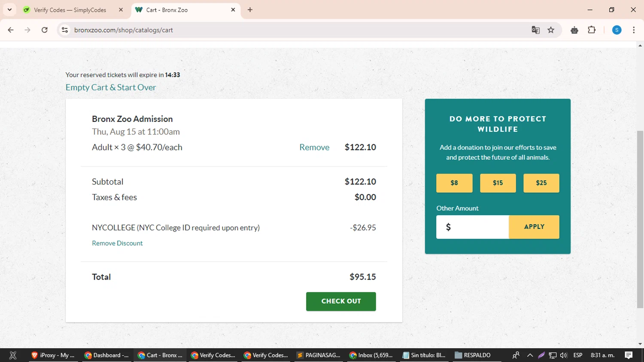Open PAGINASAG taskbar item
The width and height of the screenshot is (644, 362).
[319, 355]
